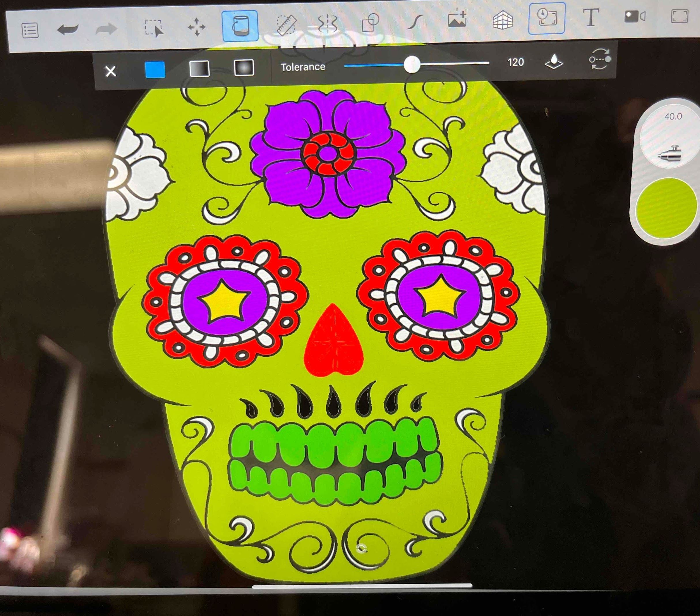Toggle the Time-lapse recording tool
Screen dimensions: 700x616
(547, 18)
